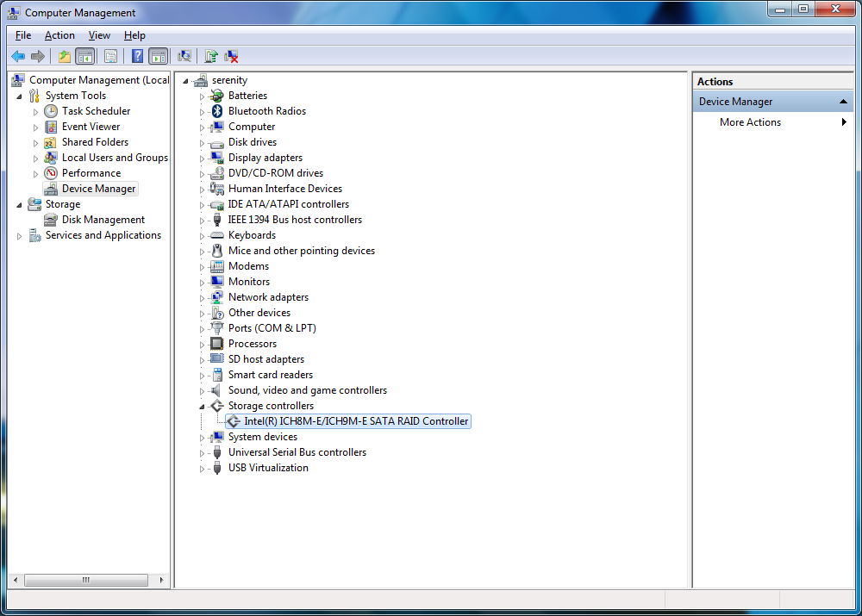Click the Disk Management icon
The image size is (862, 616).
[x=51, y=220]
